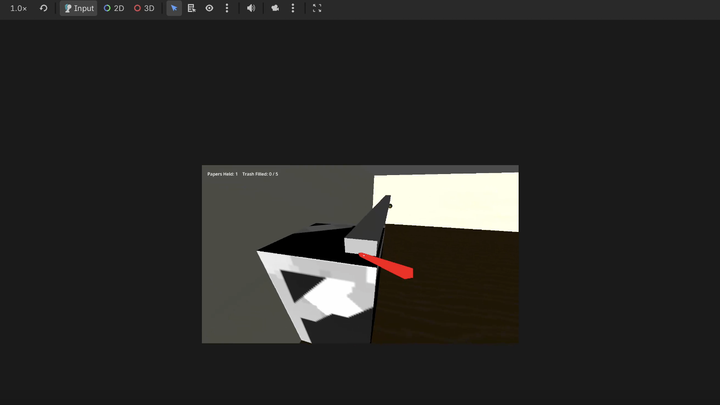720x405 pixels.
Task: Toggle the camera override icon
Action: point(275,8)
